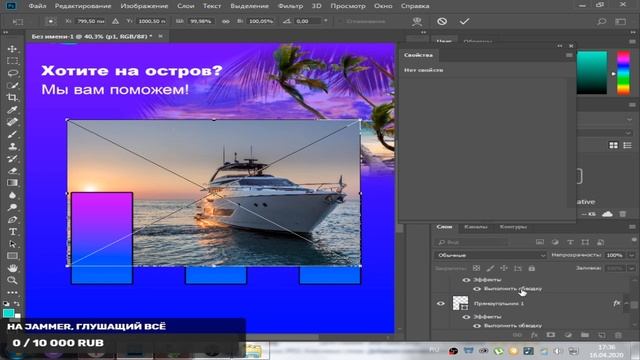Select the Gradient tool
This screenshot has height=360, width=640.
(12, 183)
